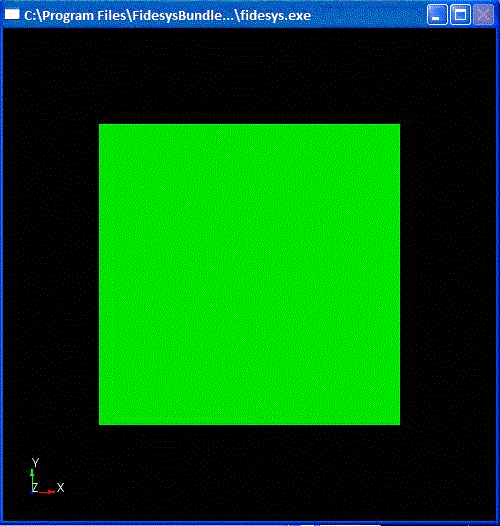
Task: Select top-left vertex of green square
Action: 99,124
